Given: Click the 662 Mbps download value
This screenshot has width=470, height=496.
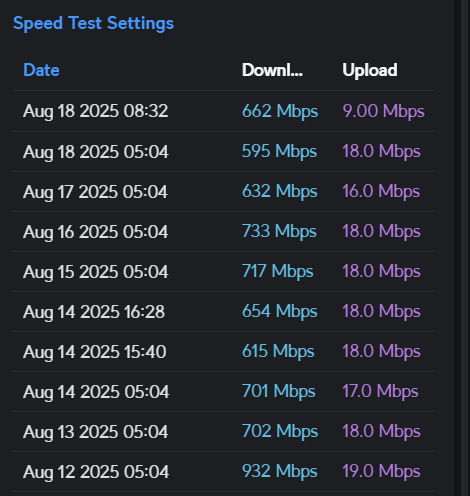Looking at the screenshot, I should coord(280,111).
